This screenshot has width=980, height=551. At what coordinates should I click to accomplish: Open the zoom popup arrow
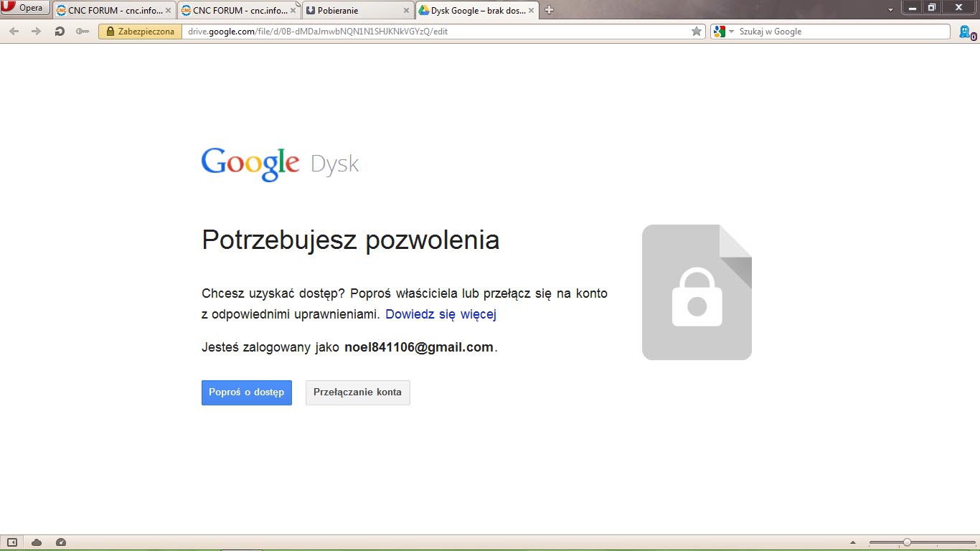(852, 542)
